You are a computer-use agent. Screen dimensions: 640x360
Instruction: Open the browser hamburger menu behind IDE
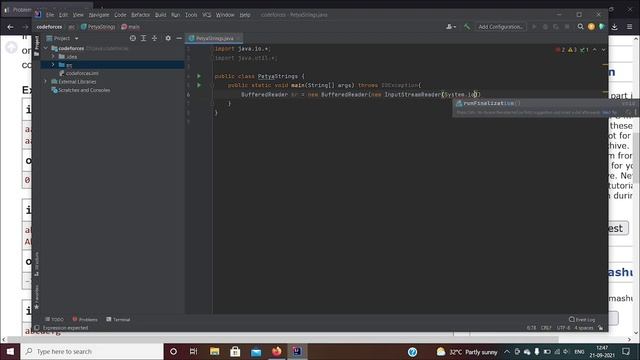(629, 27)
